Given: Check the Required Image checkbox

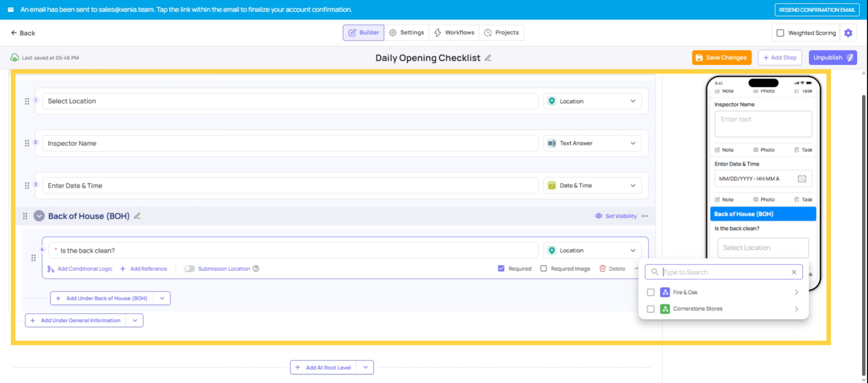Looking at the screenshot, I should point(543,268).
